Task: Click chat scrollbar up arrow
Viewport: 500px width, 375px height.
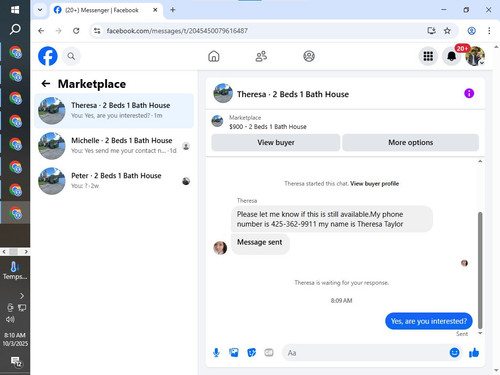Action: (x=480, y=161)
